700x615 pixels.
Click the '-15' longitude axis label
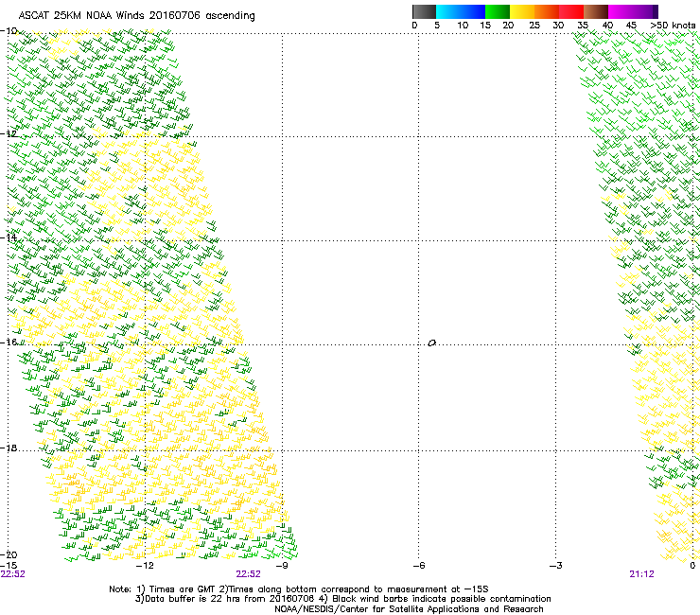coord(9,566)
